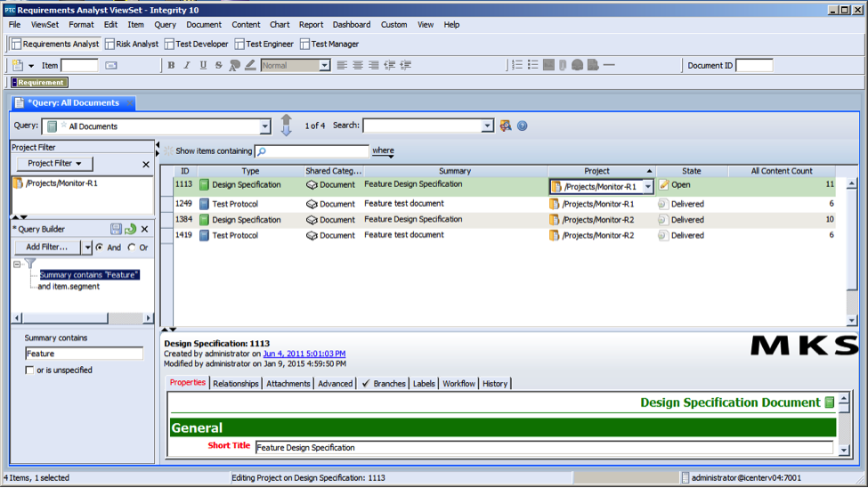Click the increase indent icon
Viewport: 868px width, 488px height.
(406, 65)
